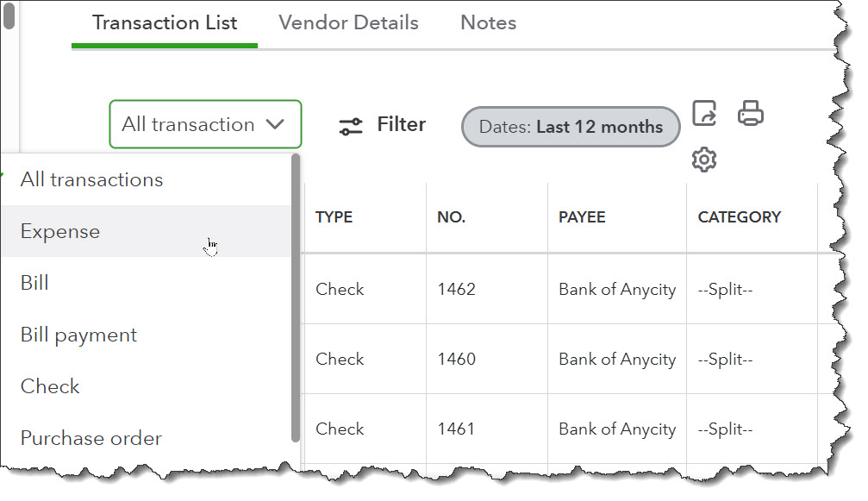
Task: Pick Check from the dropdown list
Action: coord(50,386)
